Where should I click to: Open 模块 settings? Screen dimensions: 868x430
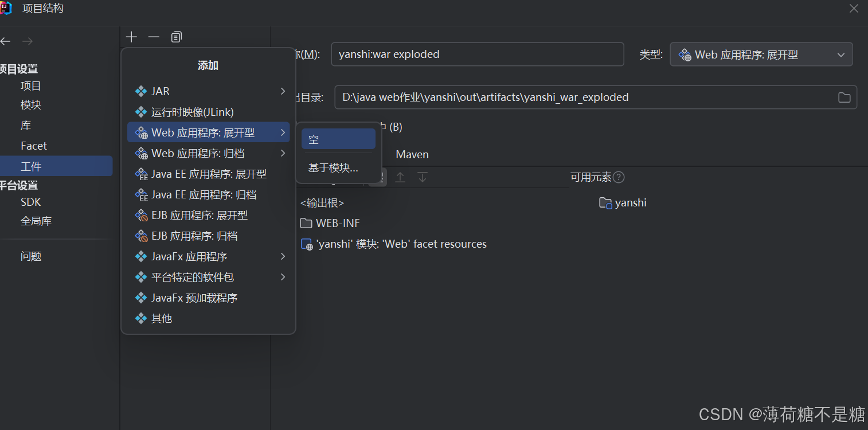pyautogui.click(x=31, y=105)
